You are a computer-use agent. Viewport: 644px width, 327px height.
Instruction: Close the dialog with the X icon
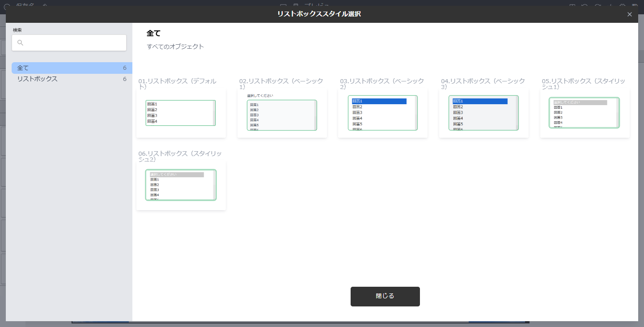630,14
